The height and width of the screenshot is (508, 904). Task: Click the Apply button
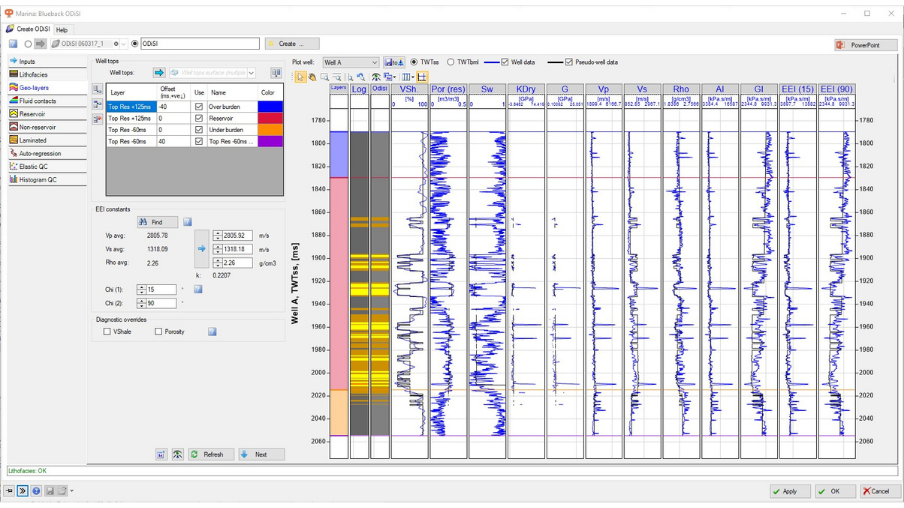(790, 491)
